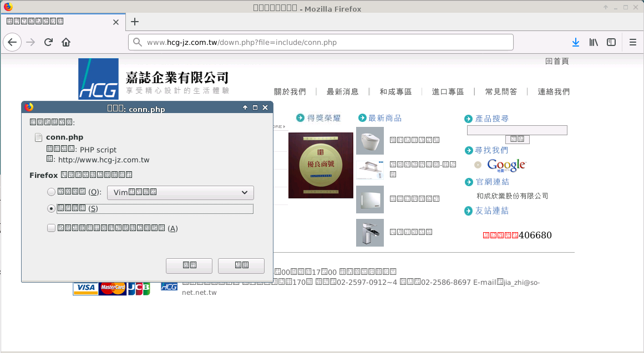Click the MasterCard icon
Screen dimensions: 644x353
pos(113,288)
